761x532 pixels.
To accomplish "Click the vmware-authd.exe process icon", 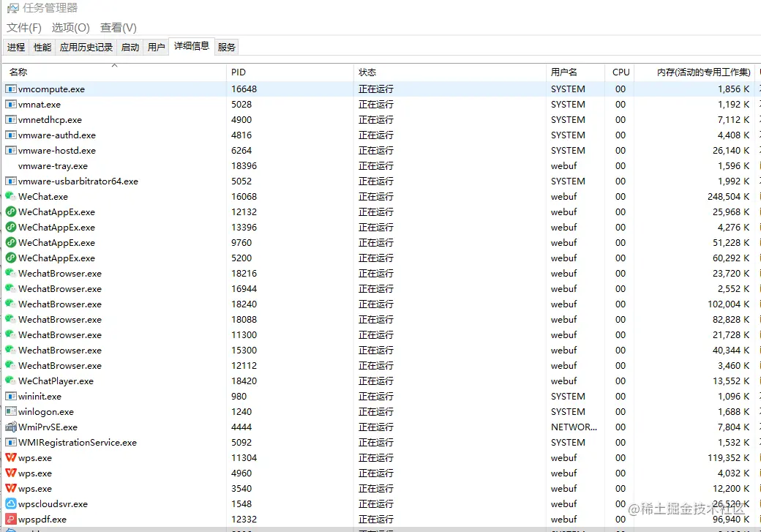I will [11, 135].
